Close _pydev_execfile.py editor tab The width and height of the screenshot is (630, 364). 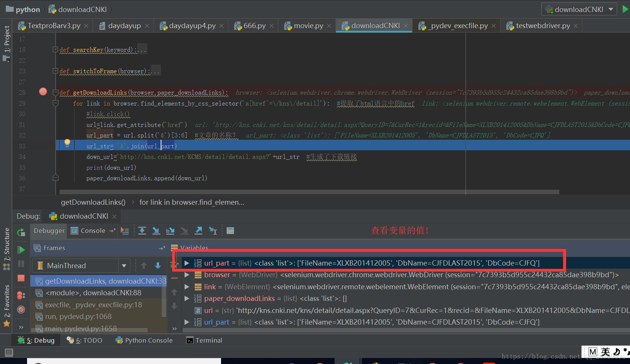[494, 26]
